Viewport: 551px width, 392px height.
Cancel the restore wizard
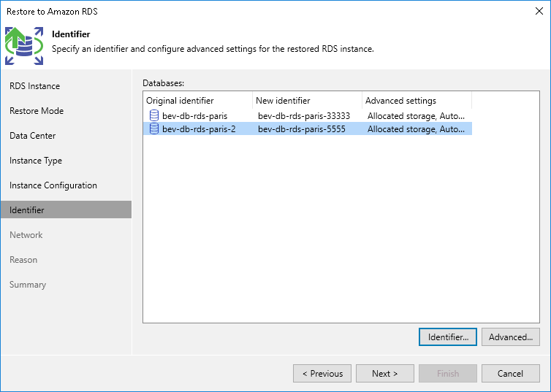(511, 374)
